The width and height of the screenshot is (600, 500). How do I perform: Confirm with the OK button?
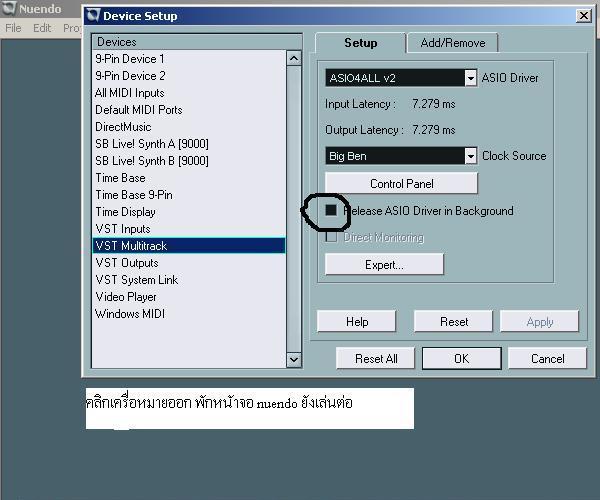point(461,358)
